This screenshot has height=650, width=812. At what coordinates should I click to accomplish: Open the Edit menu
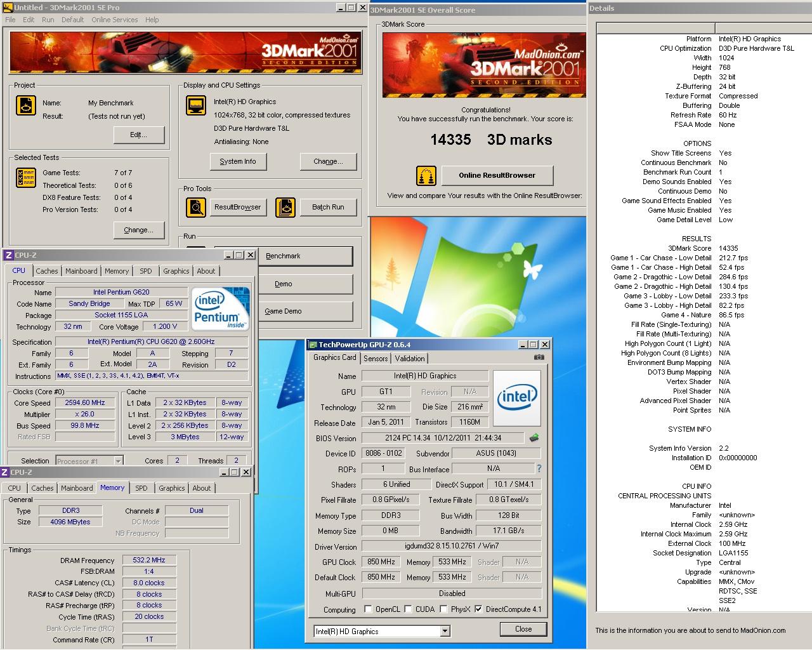point(29,20)
